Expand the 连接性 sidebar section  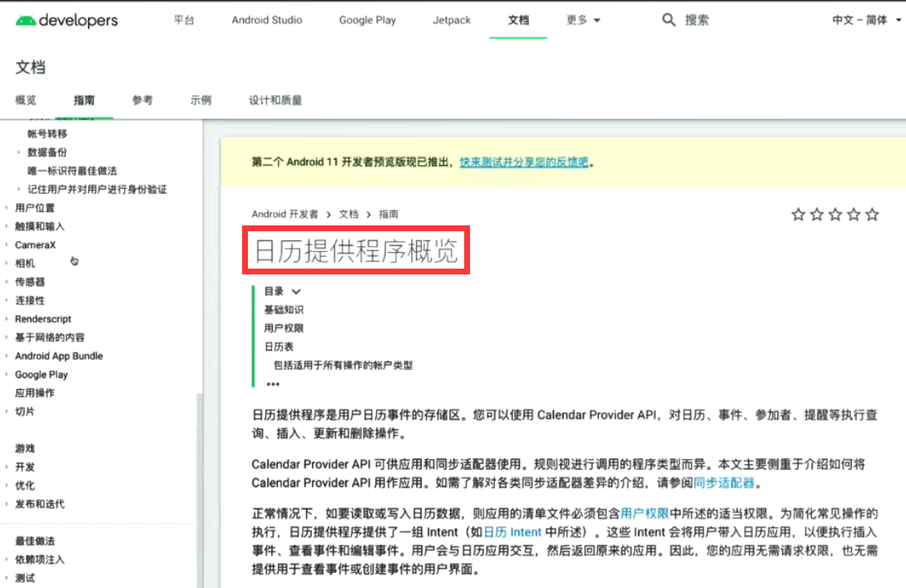point(29,300)
